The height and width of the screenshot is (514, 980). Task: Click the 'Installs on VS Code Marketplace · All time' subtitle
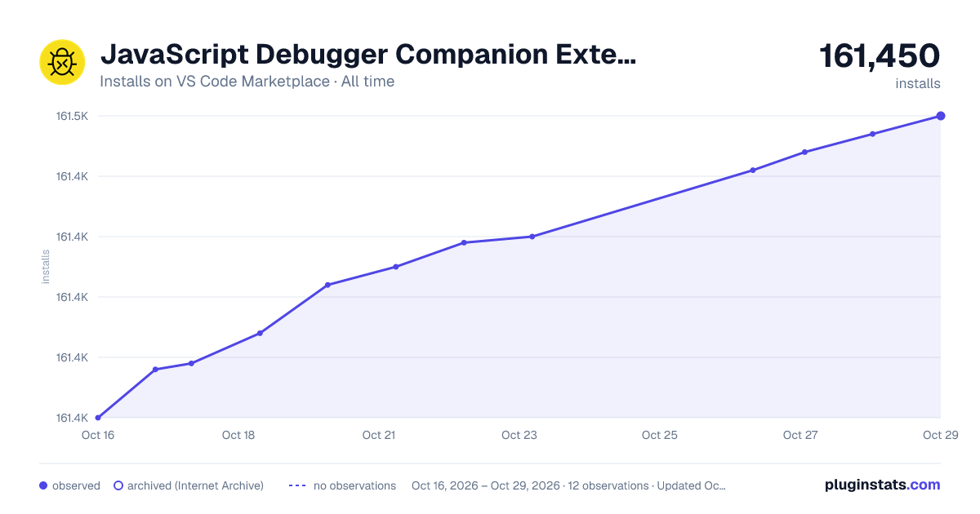point(247,82)
